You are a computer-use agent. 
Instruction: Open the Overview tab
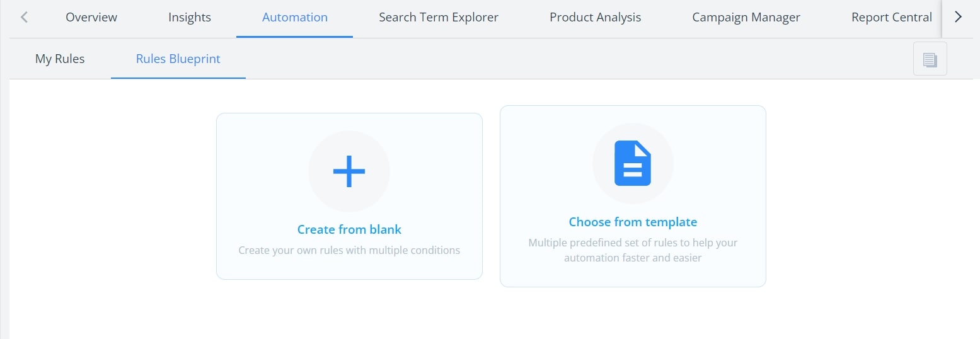(91, 18)
